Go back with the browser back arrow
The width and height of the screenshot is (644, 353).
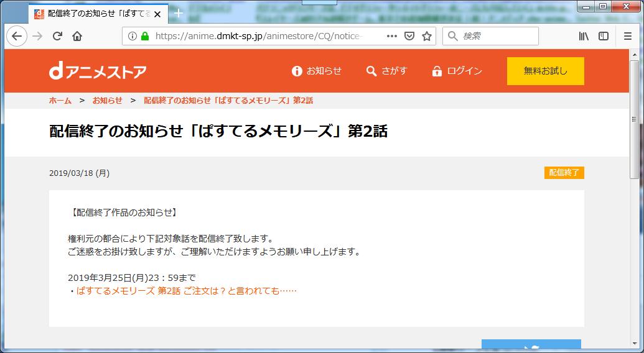click(x=17, y=36)
